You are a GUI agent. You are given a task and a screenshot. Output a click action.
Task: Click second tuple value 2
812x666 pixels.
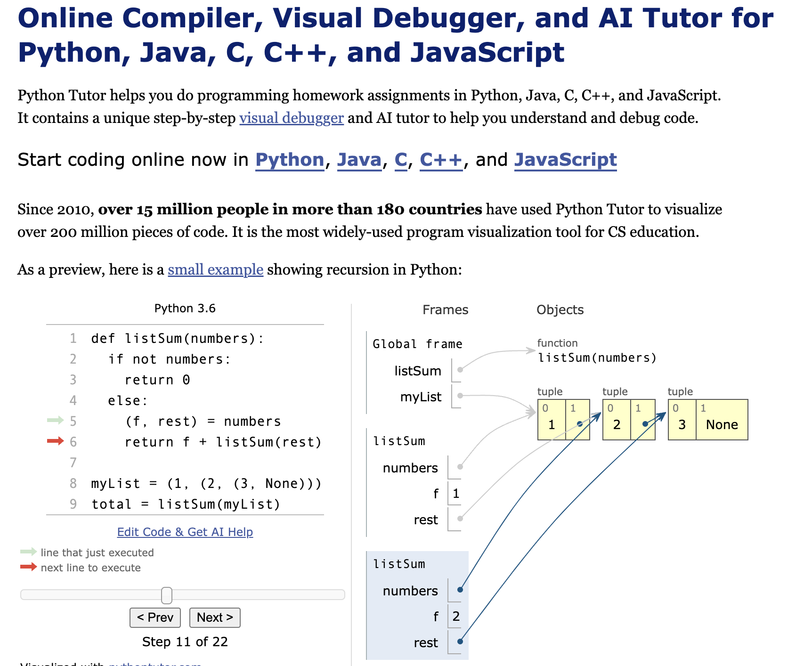[617, 425]
